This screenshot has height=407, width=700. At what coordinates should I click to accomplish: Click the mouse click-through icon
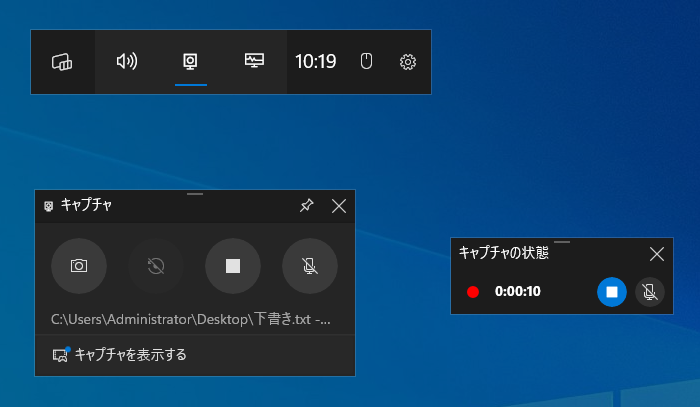(x=366, y=62)
